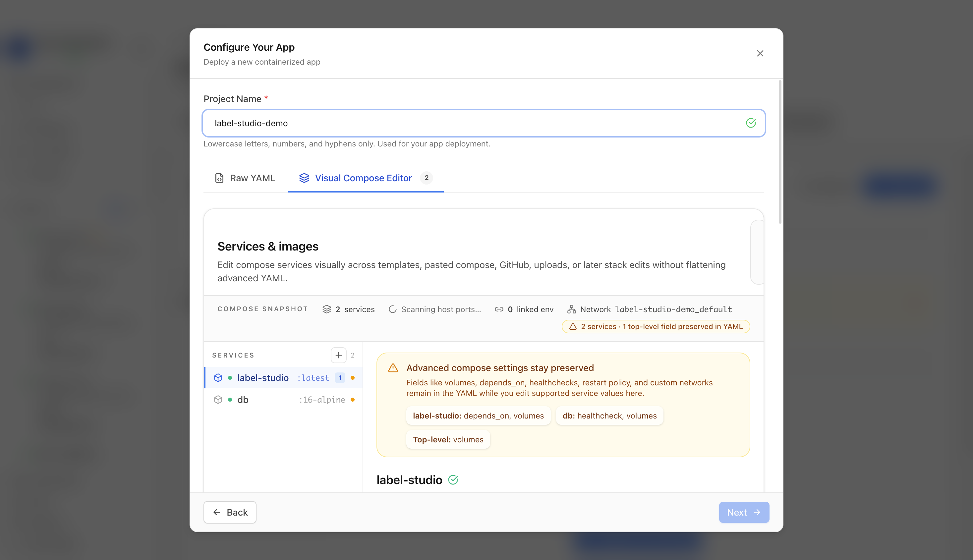This screenshot has width=973, height=560.
Task: Click the 0 linked env text
Action: coord(530,309)
